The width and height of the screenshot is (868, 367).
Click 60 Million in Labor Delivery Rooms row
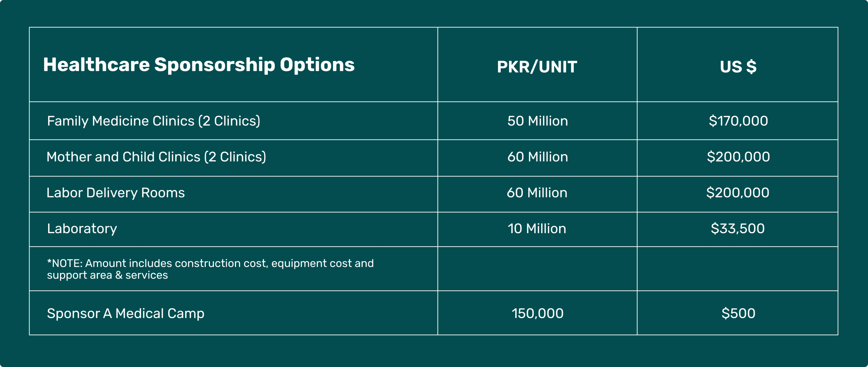pos(537,193)
